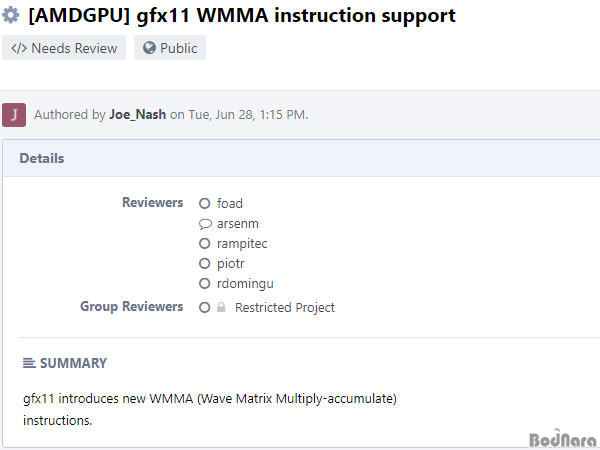The image size is (600, 450).
Task: Click the globe icon in Public tag
Action: 149,48
